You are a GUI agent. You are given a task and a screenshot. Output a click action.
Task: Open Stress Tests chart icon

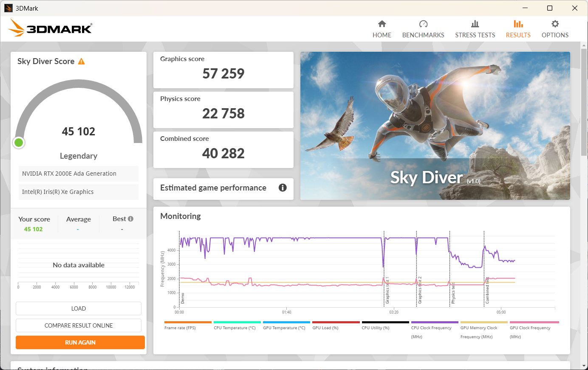[x=475, y=24]
